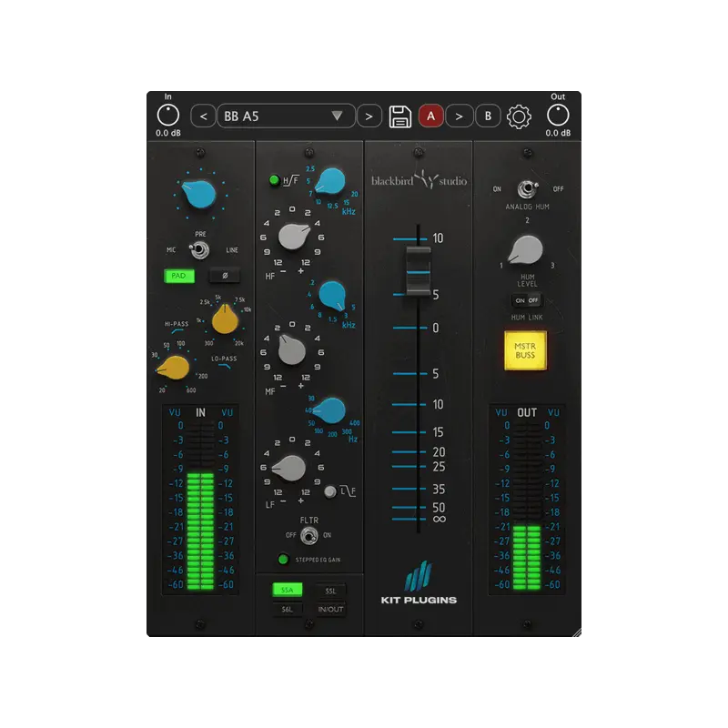Toggle the green PAD button
The image size is (728, 728).
[179, 276]
